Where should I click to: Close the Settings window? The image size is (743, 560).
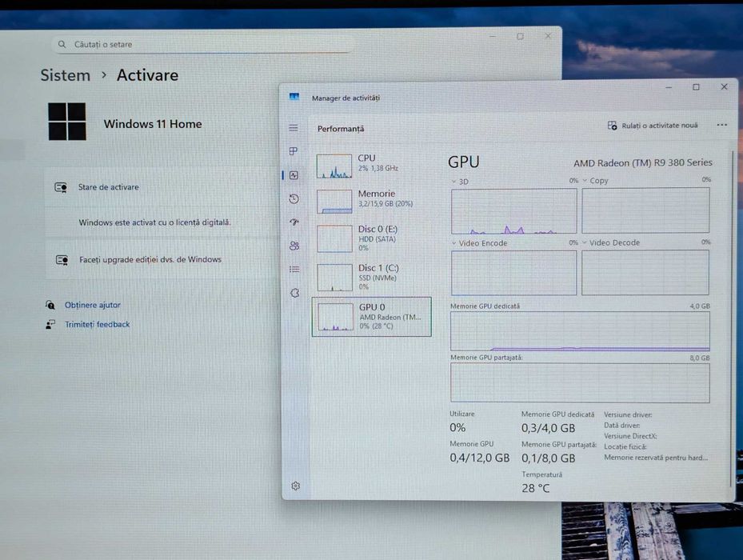tap(548, 36)
